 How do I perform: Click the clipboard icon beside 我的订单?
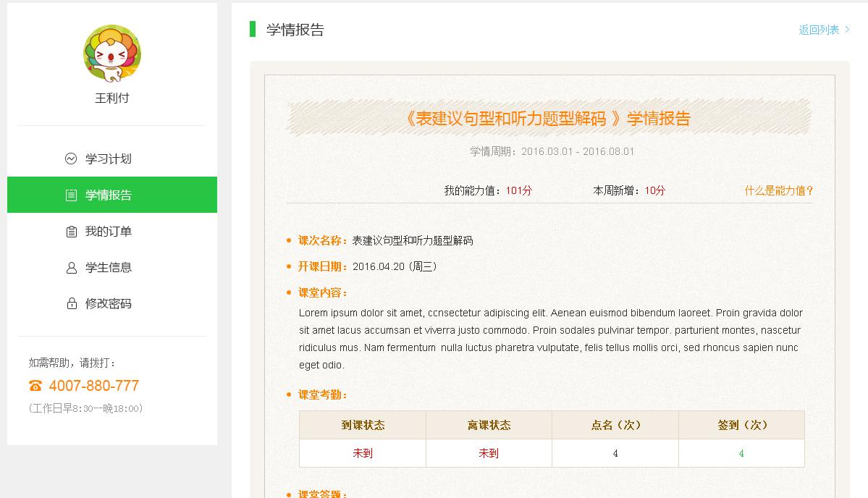click(70, 232)
